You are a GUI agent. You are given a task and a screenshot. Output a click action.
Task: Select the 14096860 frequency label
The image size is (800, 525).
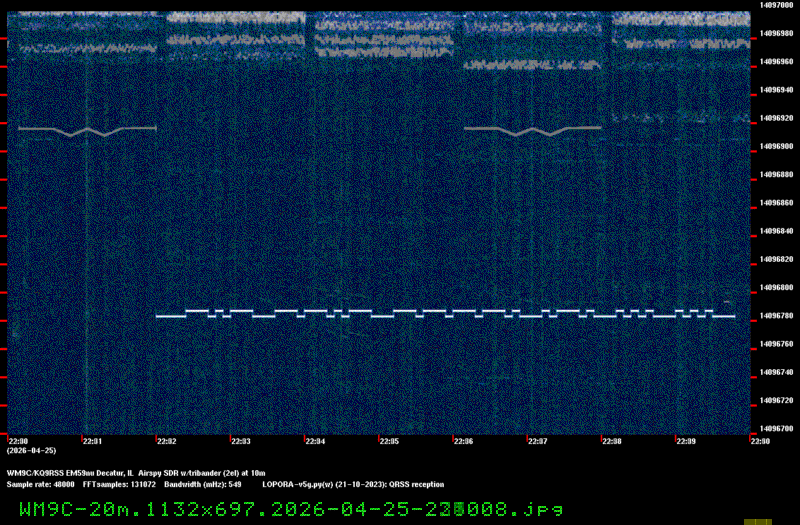click(776, 203)
